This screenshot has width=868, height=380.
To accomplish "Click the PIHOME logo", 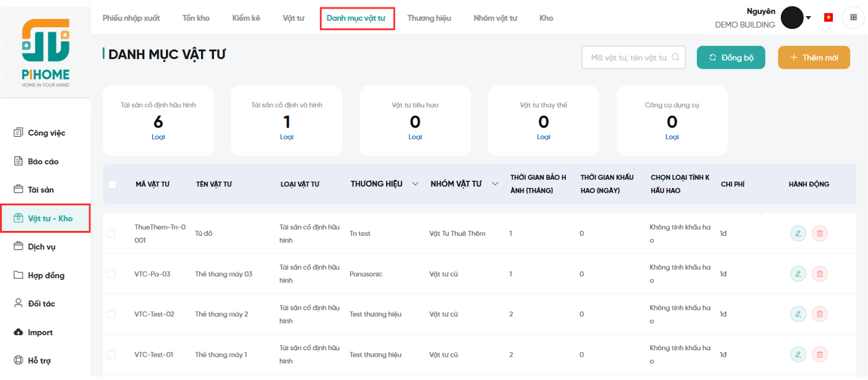I will (x=46, y=53).
